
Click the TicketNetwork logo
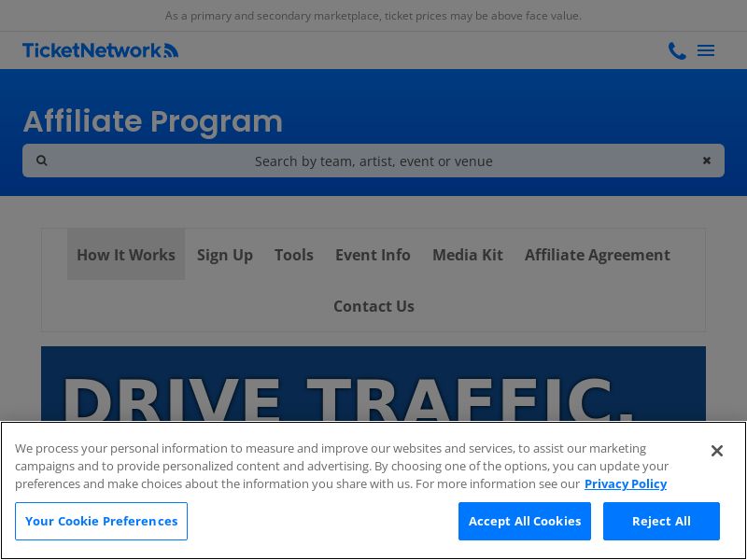100,50
